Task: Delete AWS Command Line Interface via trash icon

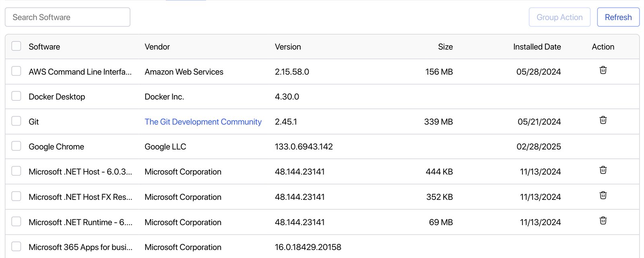Action: [x=603, y=70]
